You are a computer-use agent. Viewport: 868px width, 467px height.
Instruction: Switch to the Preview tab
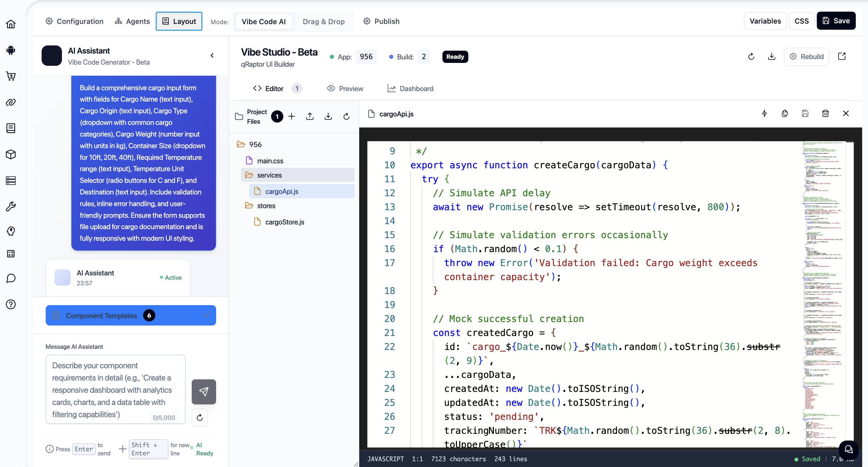click(345, 89)
